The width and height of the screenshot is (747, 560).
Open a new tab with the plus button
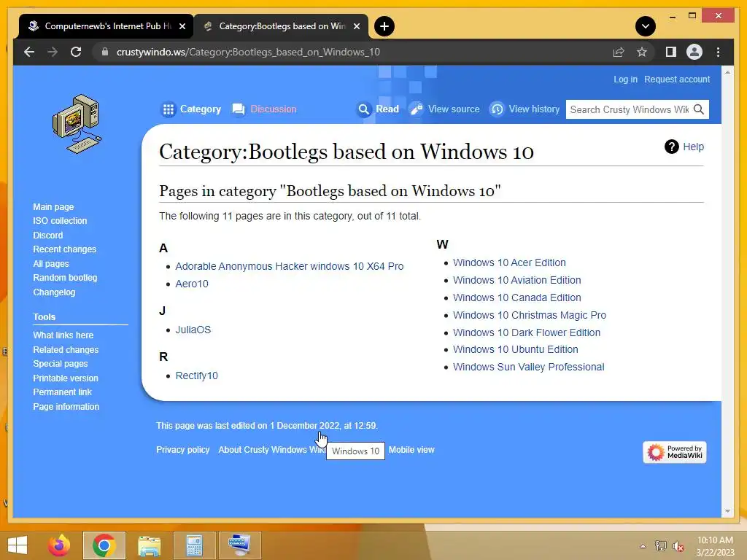point(384,26)
